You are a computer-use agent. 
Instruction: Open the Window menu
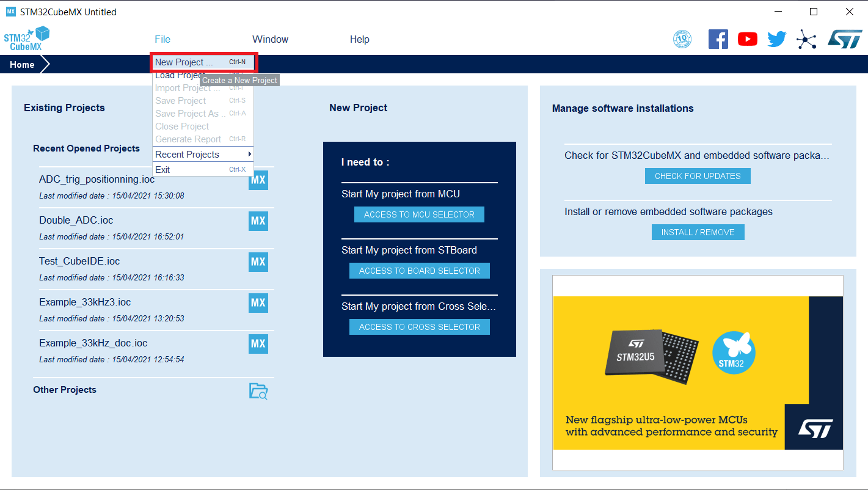(x=270, y=39)
